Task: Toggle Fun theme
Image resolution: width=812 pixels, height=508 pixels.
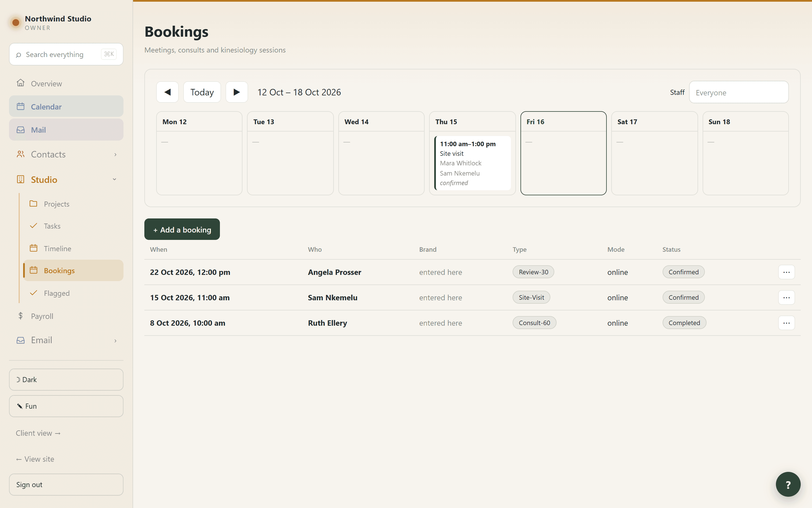Action: 66,406
